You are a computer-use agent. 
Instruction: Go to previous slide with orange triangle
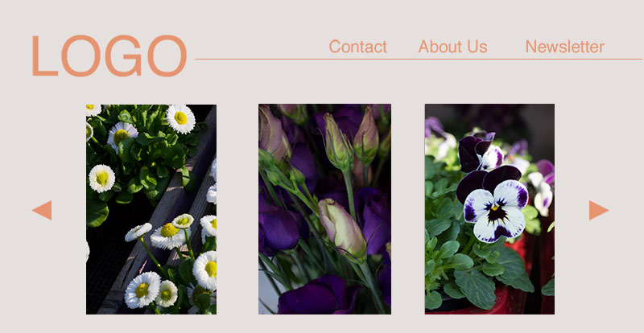[42, 210]
